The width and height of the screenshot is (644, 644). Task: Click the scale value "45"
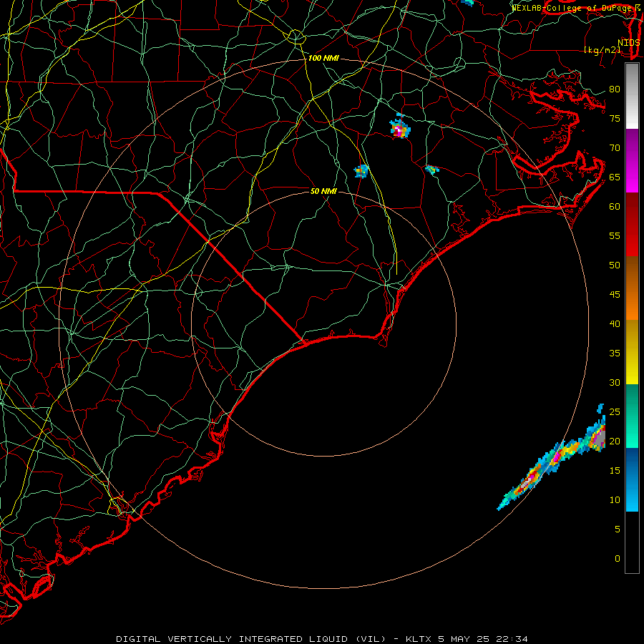(615, 295)
